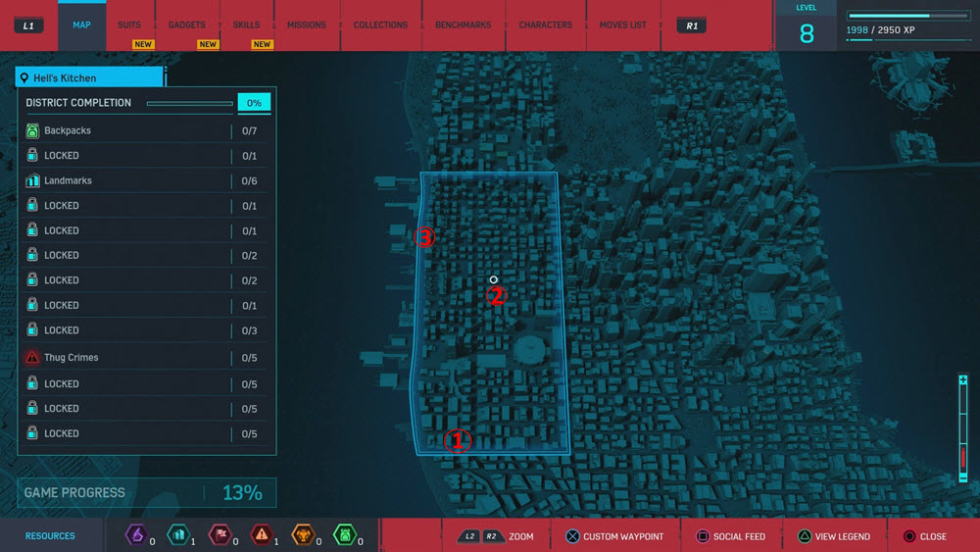Open the CHARACTERS tab
This screenshot has height=552, width=980.
coord(545,25)
